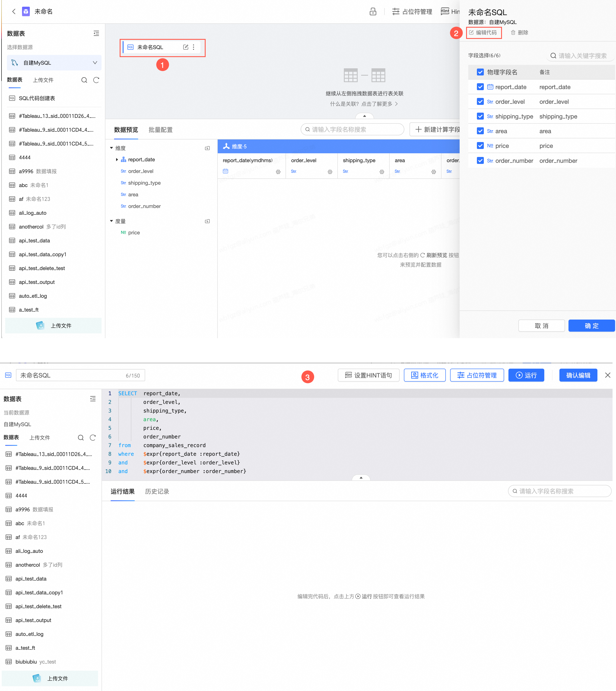Click the back arrow next to 未命名
The height and width of the screenshot is (691, 616).
coord(14,11)
